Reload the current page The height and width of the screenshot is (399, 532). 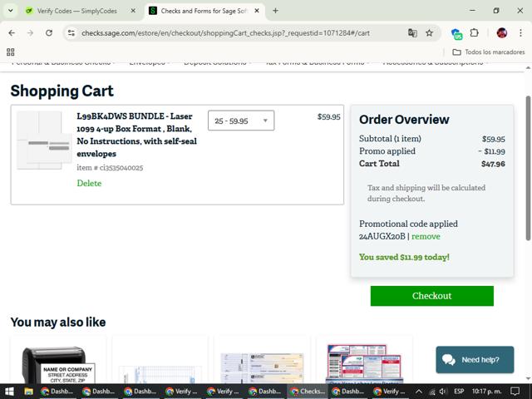tap(49, 33)
